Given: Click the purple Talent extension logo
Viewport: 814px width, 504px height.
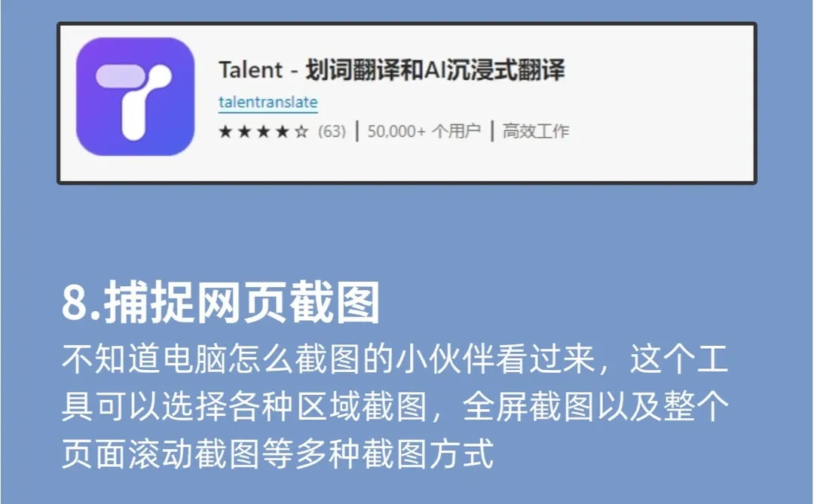Looking at the screenshot, I should pos(135,96).
